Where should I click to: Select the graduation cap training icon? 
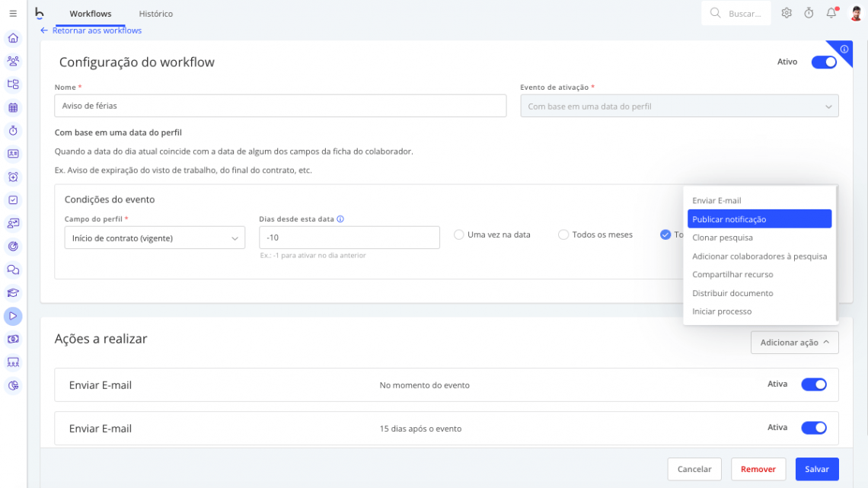12,292
